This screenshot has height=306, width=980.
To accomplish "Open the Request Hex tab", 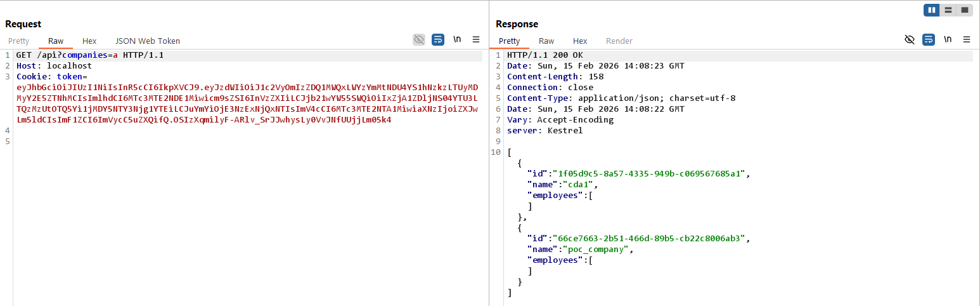I will [89, 41].
